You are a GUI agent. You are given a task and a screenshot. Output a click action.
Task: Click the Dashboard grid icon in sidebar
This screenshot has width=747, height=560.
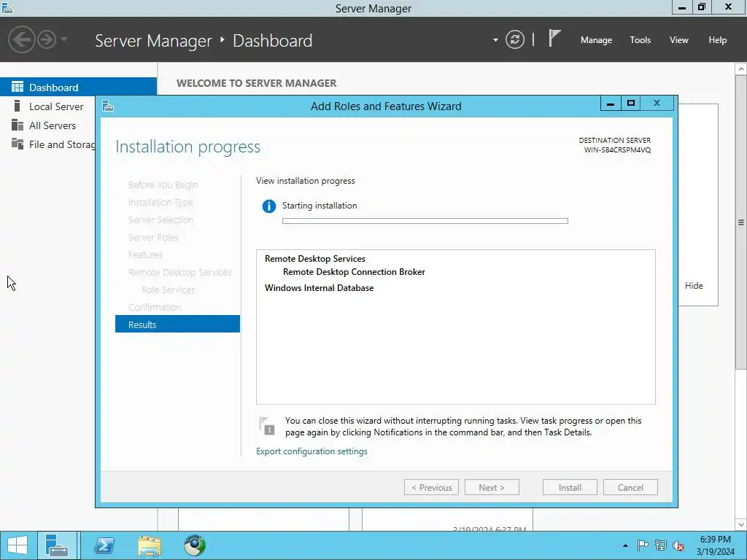click(18, 87)
